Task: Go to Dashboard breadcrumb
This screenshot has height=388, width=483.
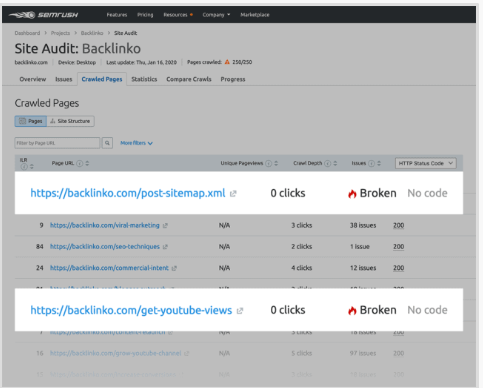Action: click(27, 33)
